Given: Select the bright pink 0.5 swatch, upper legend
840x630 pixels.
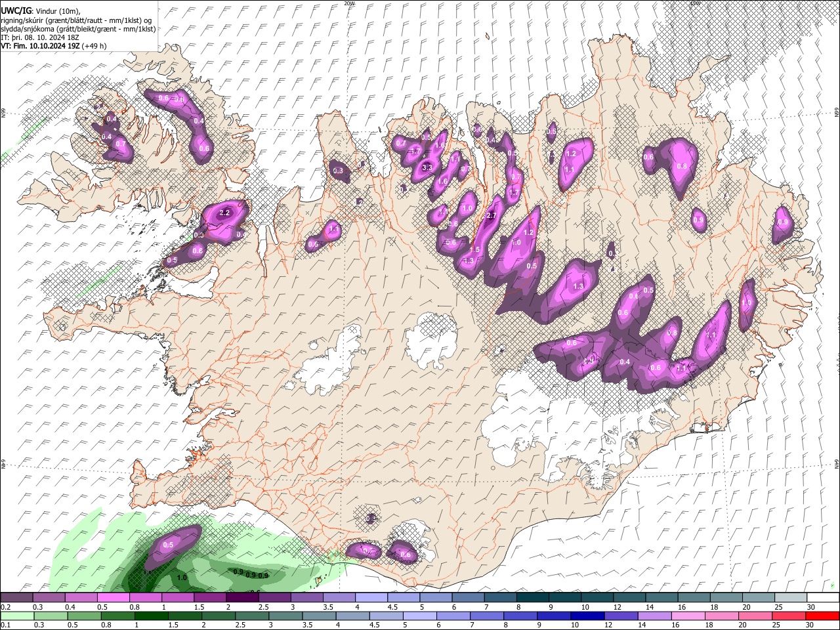Looking at the screenshot, I should (113, 598).
